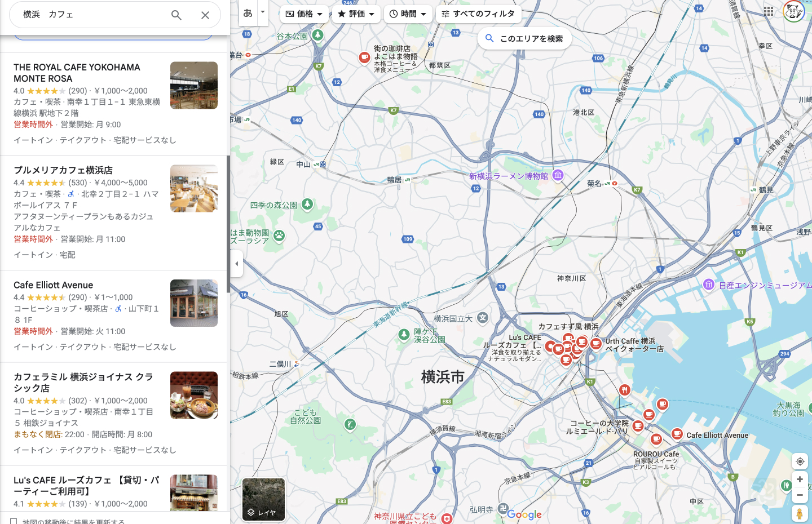This screenshot has height=524, width=812.
Task: Click the restaurant fork pin near Minato Mirai
Action: [624, 389]
